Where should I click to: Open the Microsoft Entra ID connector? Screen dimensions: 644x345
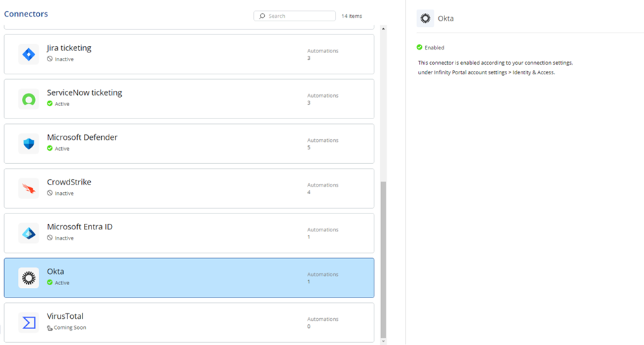point(189,233)
